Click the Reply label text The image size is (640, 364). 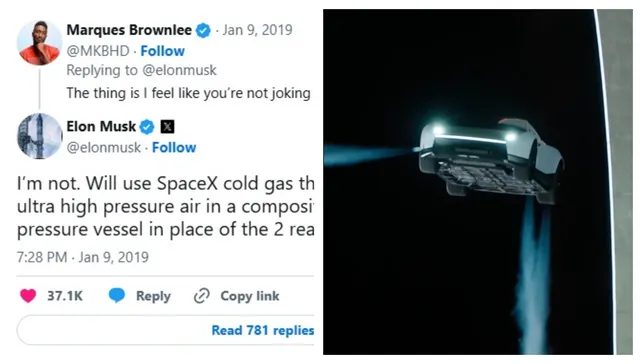[x=153, y=296]
